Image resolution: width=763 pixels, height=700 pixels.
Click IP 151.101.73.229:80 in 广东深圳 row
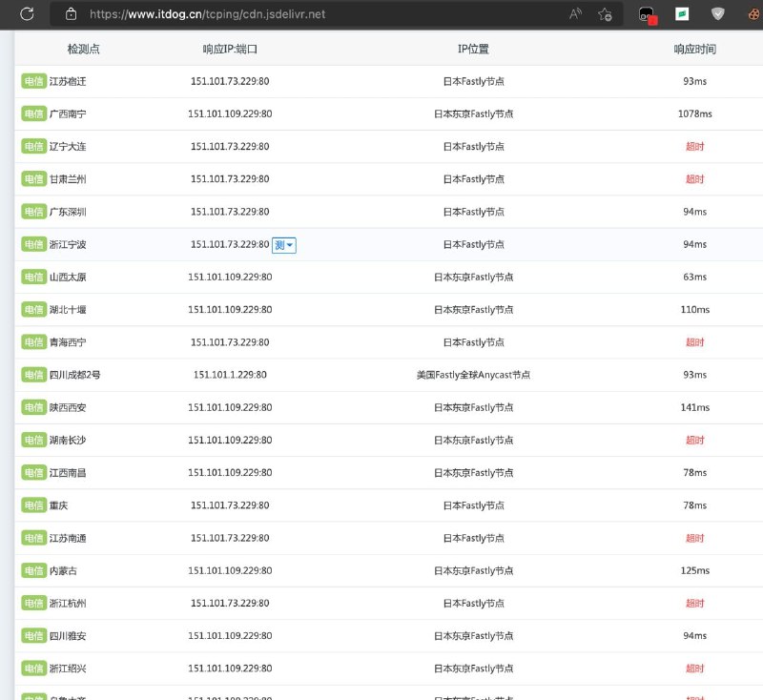(230, 212)
